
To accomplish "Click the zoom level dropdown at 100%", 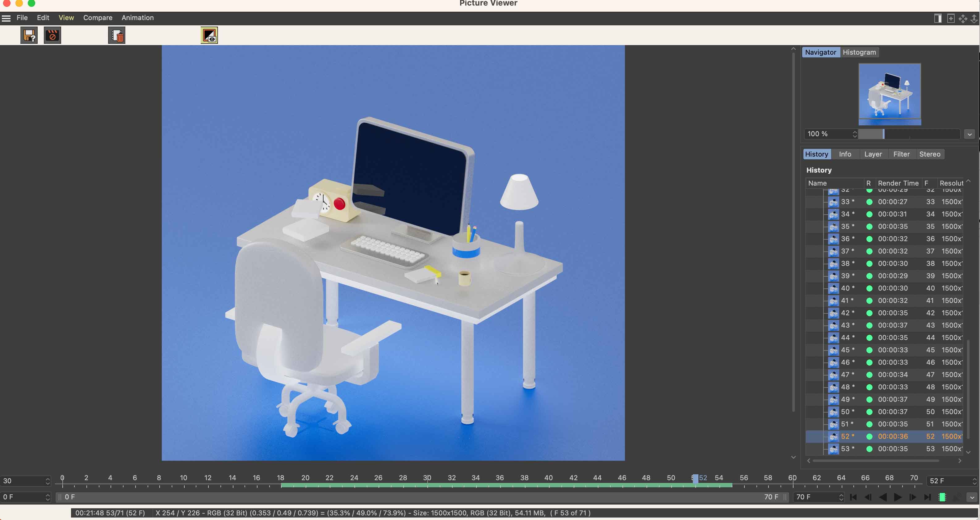I will (830, 134).
